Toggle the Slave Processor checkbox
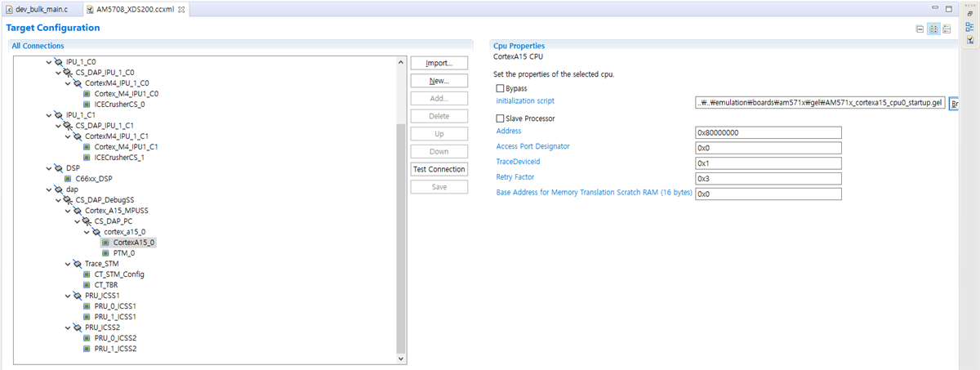 coord(500,118)
